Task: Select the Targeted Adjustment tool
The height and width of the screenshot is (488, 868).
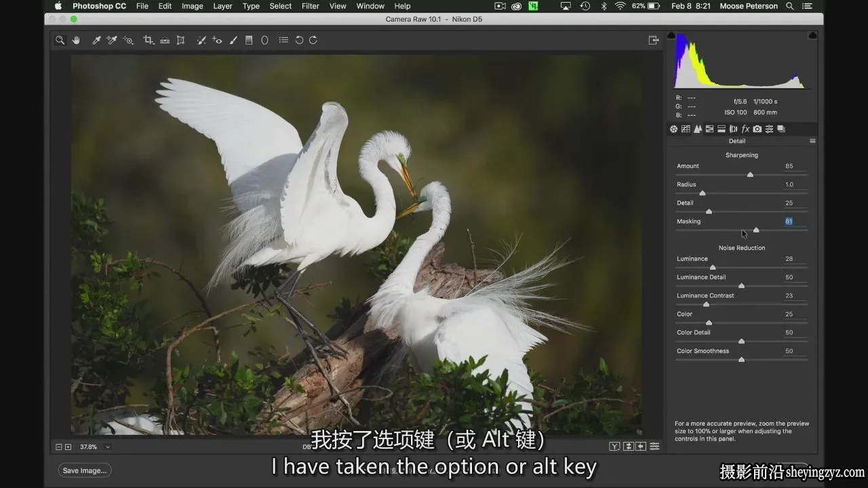Action: [128, 40]
